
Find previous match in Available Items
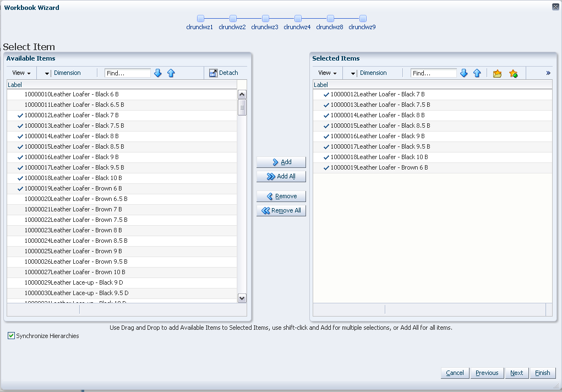pyautogui.click(x=171, y=73)
